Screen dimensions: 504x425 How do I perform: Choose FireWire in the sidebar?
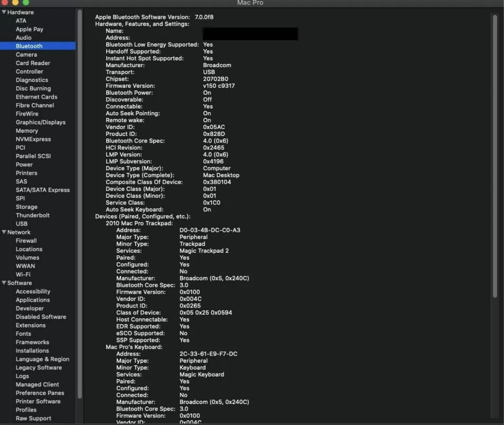(27, 114)
